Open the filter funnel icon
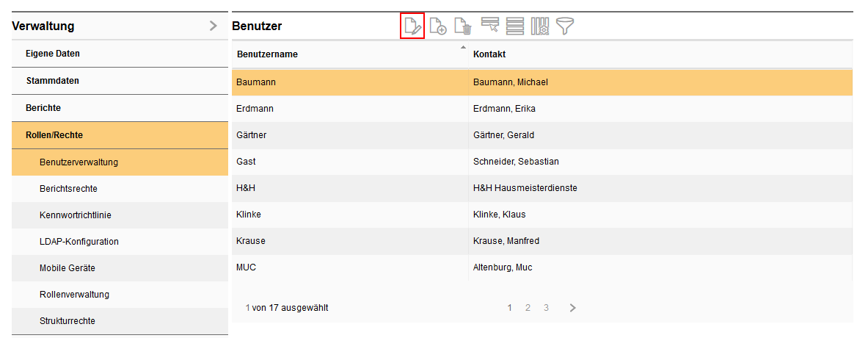 click(565, 26)
